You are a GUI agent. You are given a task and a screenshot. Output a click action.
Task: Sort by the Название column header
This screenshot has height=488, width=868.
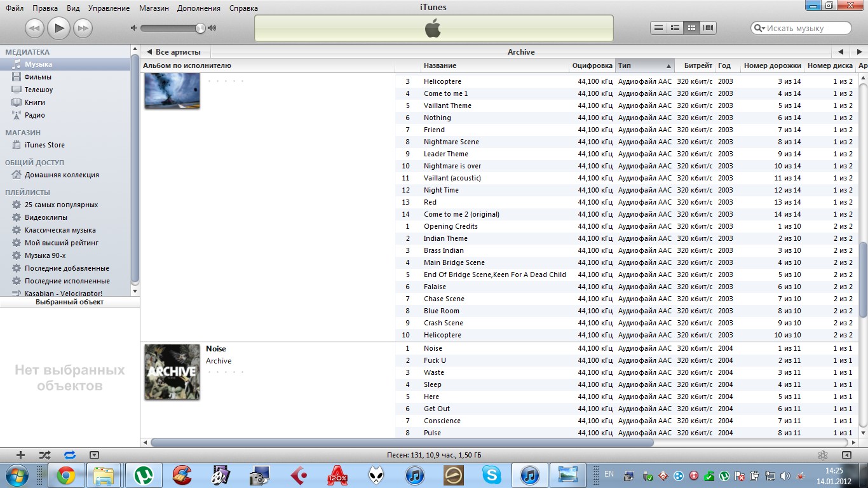click(x=495, y=65)
